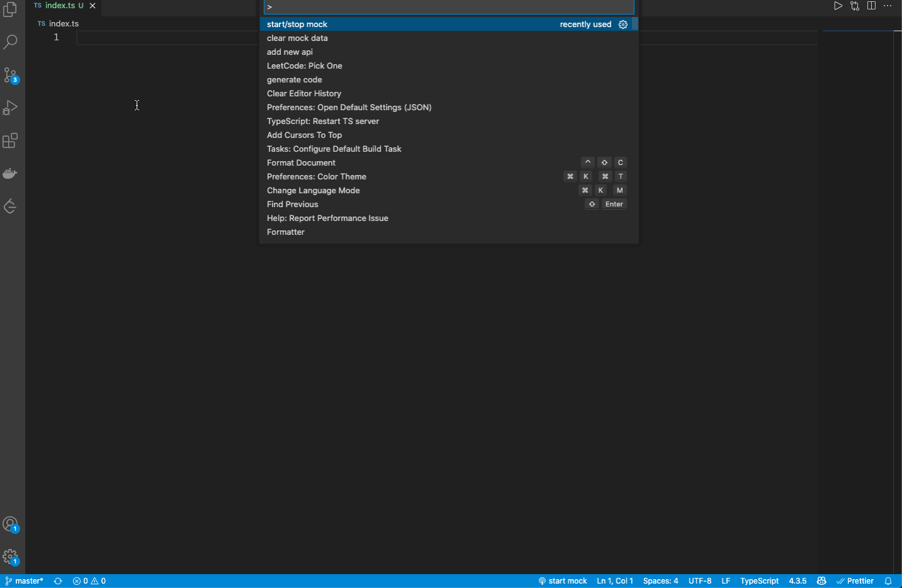902x588 pixels.
Task: Open the Docker view icon
Action: (x=10, y=173)
